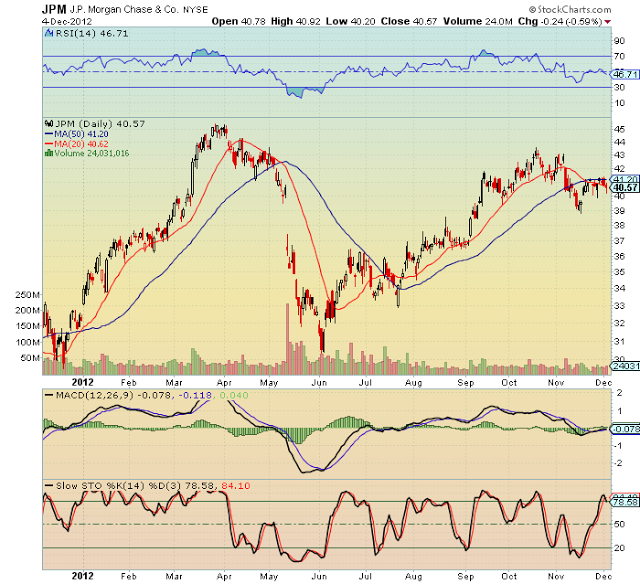640x584 pixels.
Task: Click the Jun month label under the price chart
Action: click(319, 383)
